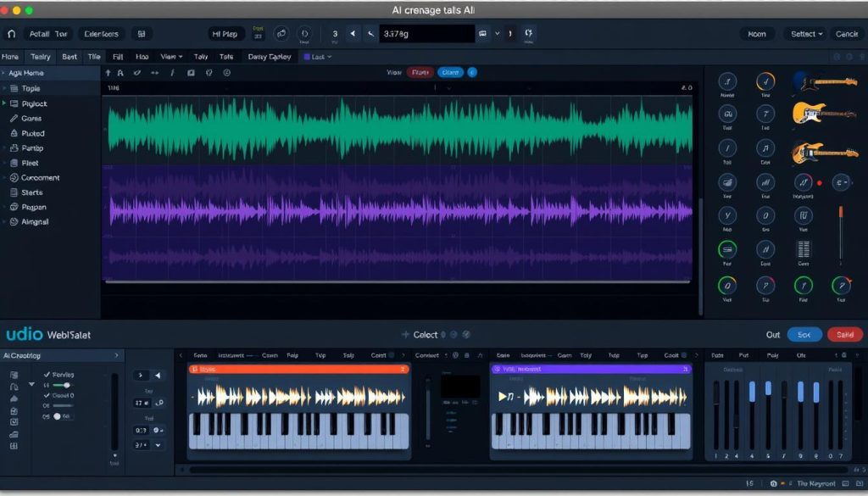Click the lock icon next to Pluted
The width and height of the screenshot is (868, 496).
click(x=14, y=133)
